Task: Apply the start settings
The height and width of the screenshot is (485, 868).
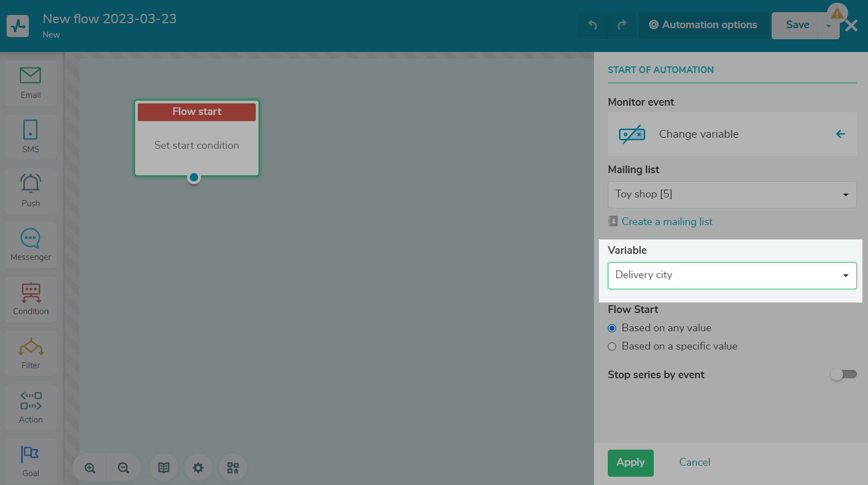Action: click(x=631, y=463)
